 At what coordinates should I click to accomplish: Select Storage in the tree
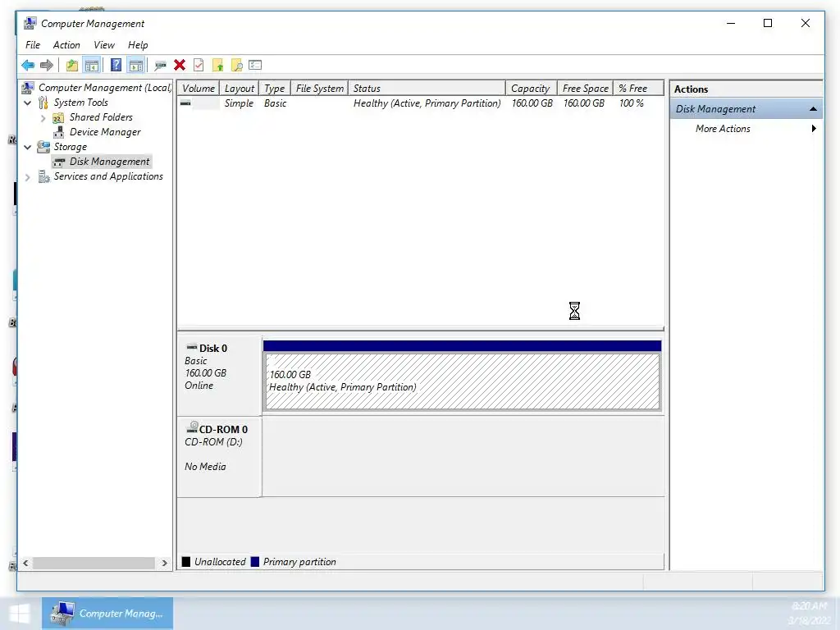click(71, 147)
